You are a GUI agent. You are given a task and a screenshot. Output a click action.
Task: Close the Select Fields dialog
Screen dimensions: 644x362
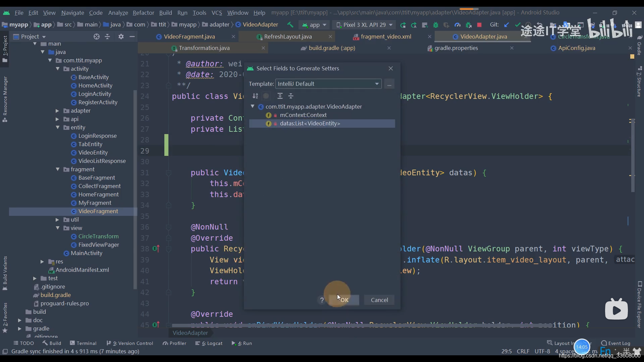(391, 68)
